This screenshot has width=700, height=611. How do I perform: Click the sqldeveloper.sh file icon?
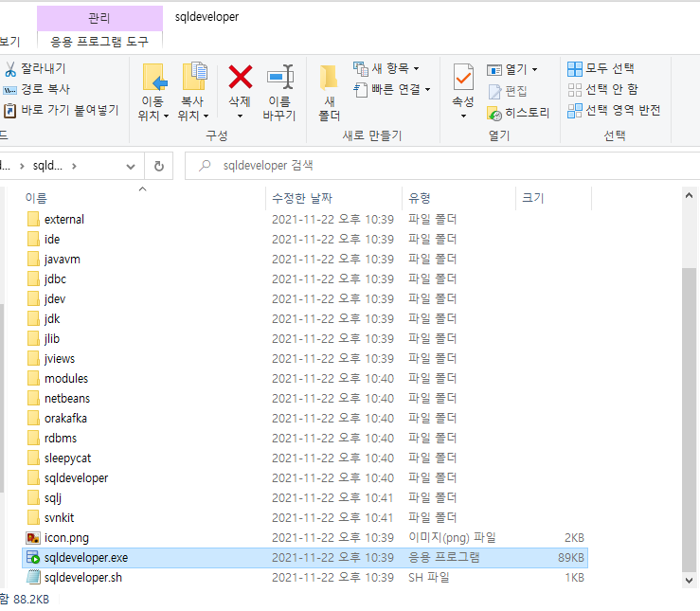pos(33,578)
